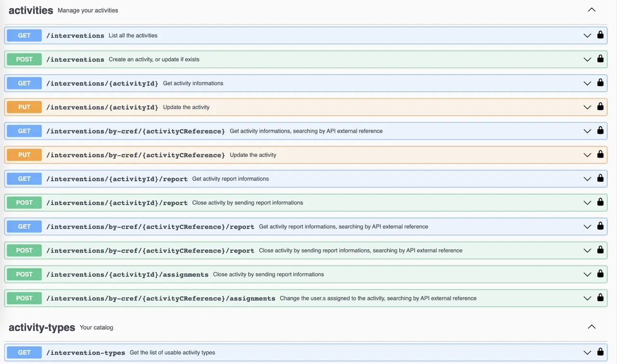
Task: Click the GET badge for List all the activities
Action: point(24,36)
